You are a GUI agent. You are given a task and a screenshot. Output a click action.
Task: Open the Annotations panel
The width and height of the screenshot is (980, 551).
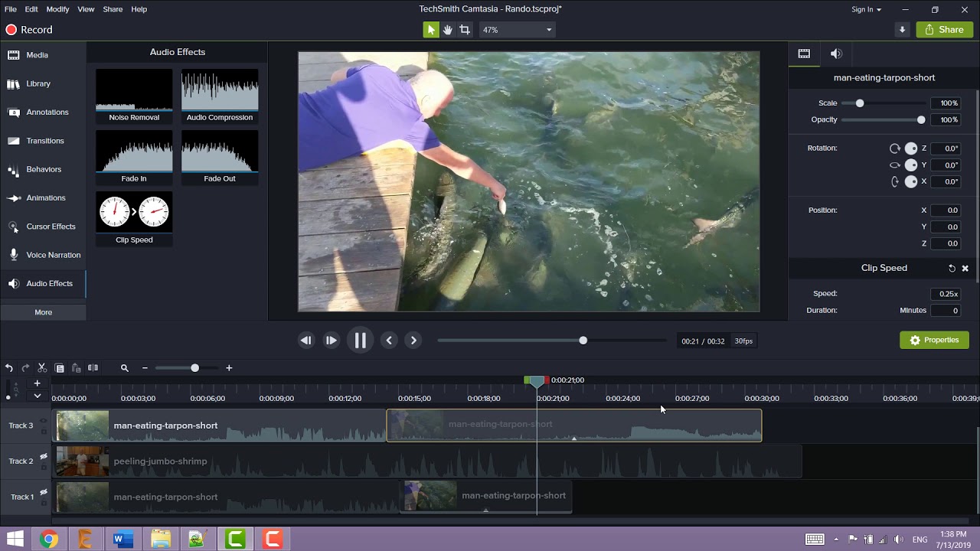point(43,112)
